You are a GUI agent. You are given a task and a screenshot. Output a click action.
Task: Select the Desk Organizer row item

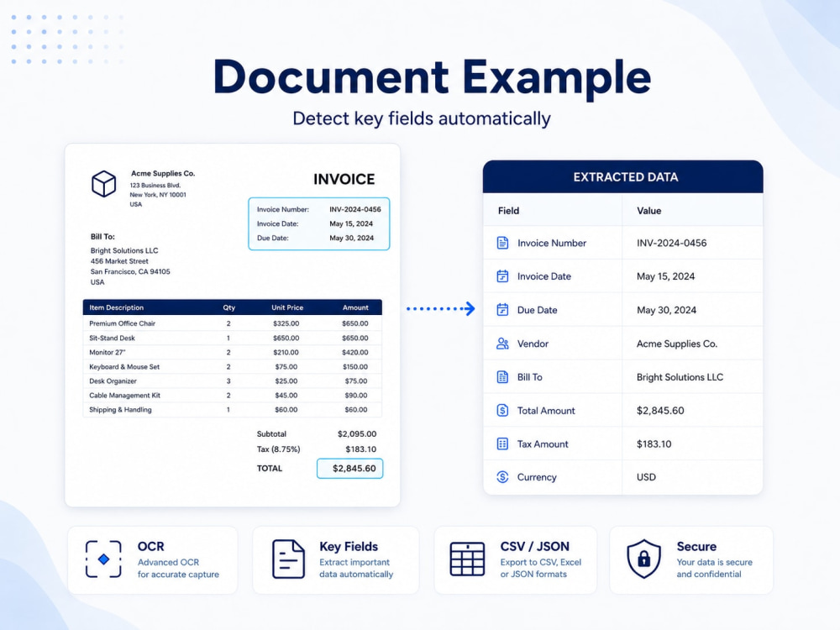pyautogui.click(x=113, y=381)
